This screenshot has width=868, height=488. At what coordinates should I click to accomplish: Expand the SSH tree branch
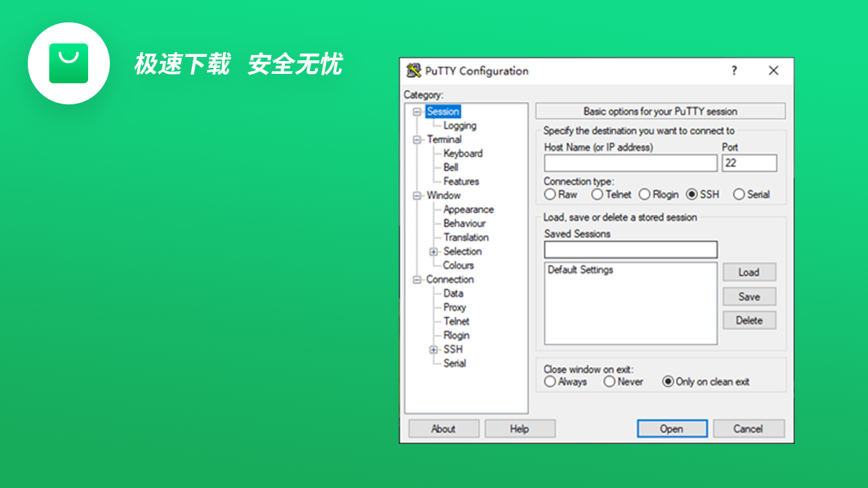[x=433, y=349]
